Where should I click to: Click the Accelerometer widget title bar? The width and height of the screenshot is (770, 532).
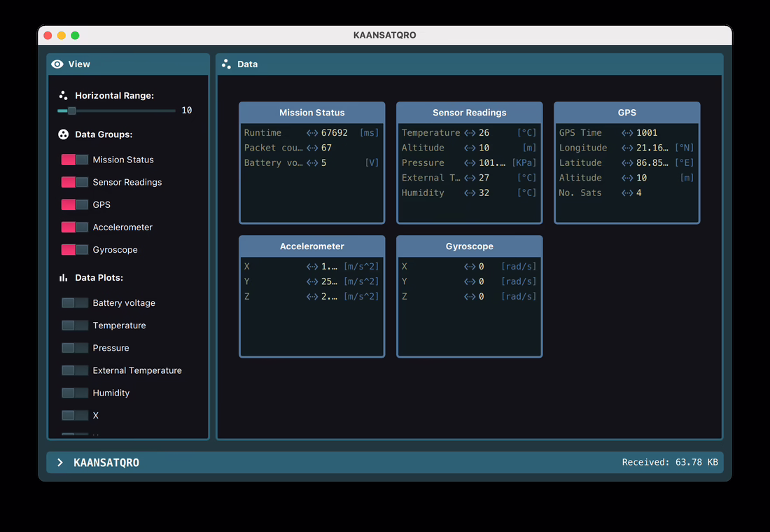(x=311, y=246)
